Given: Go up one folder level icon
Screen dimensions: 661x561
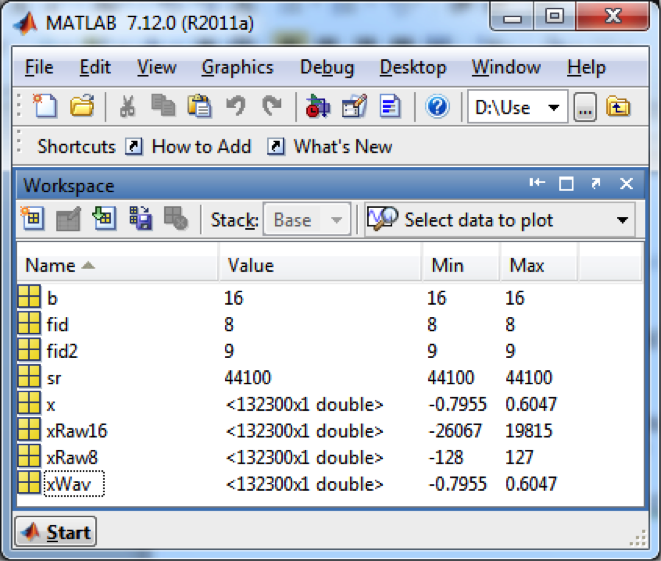Looking at the screenshot, I should coord(618,106).
